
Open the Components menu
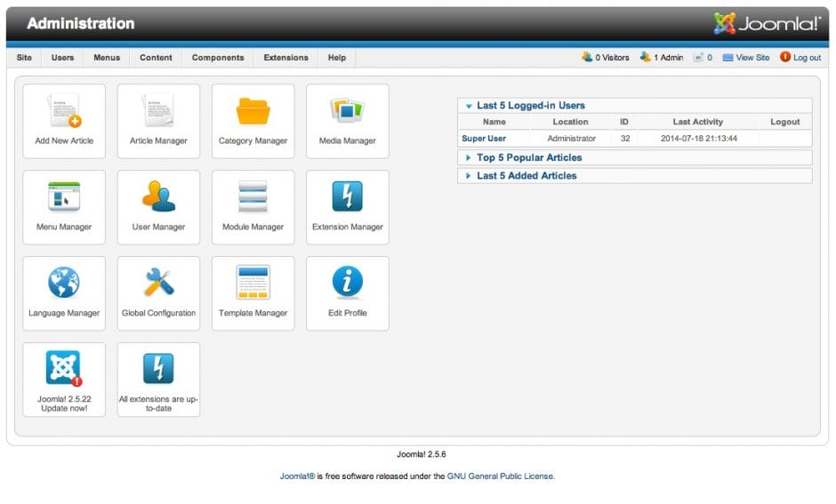tap(218, 58)
